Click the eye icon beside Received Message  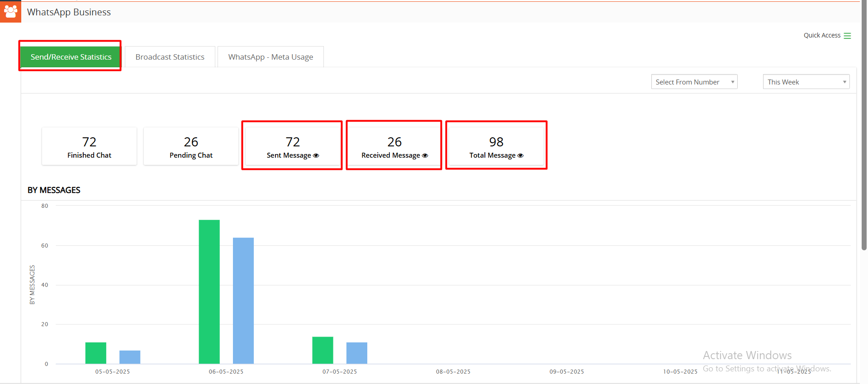(425, 155)
